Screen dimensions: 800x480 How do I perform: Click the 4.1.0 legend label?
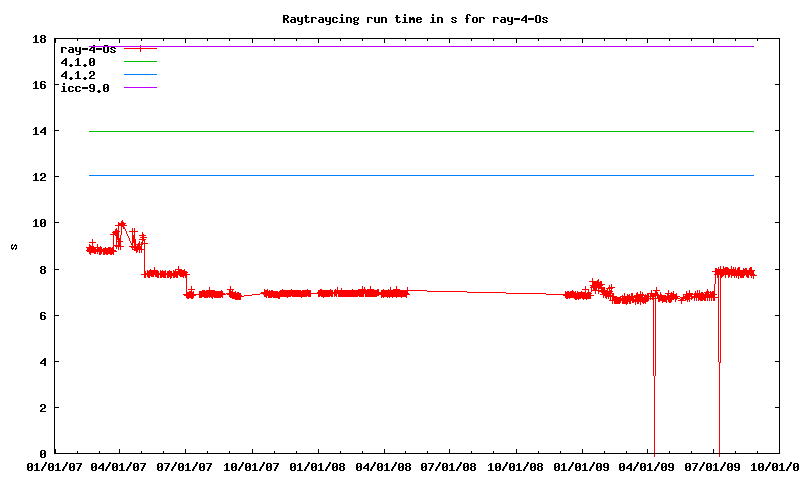pos(78,62)
